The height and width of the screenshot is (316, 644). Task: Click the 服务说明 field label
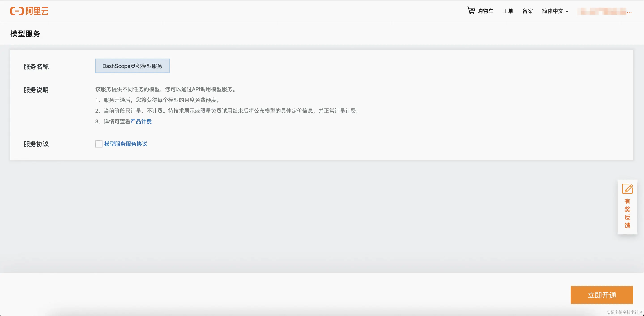coord(36,90)
